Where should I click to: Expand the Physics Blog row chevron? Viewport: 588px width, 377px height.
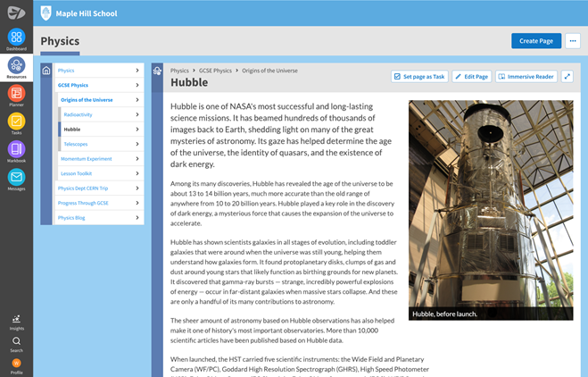pos(137,217)
